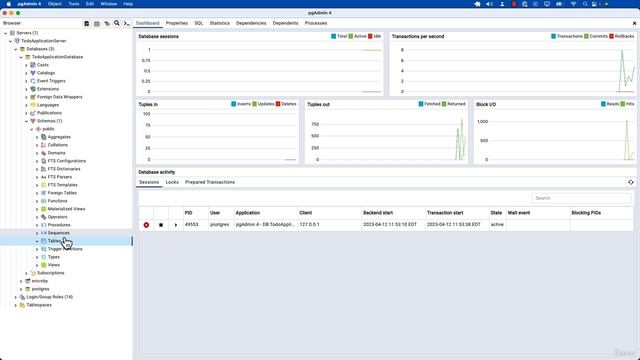The image size is (640, 360).
Task: Click the Wi-Fi status icon
Action: tap(573, 4)
